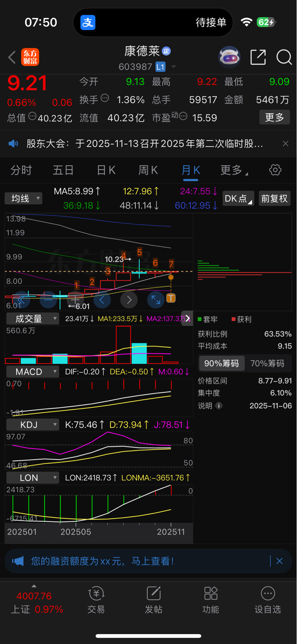Image resolution: width=297 pixels, height=644 pixels.
Task: Jump to earliest candles double-left arrow
Action: point(21,300)
